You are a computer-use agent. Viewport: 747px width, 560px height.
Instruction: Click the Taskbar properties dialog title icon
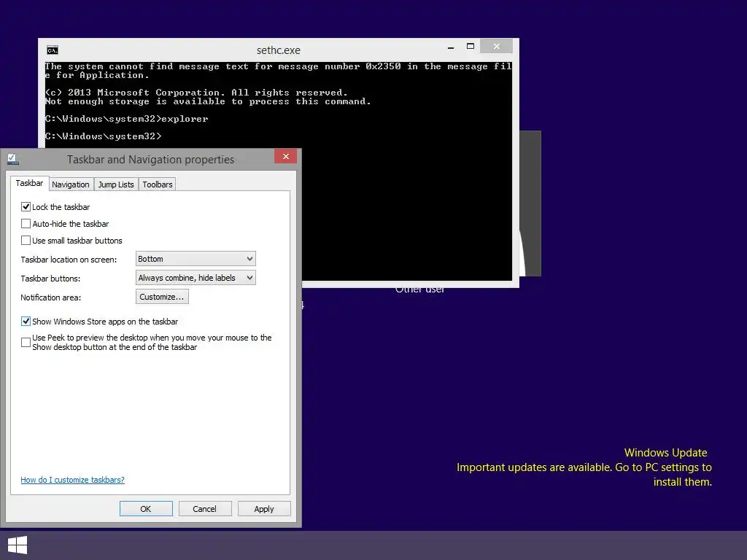(13, 159)
